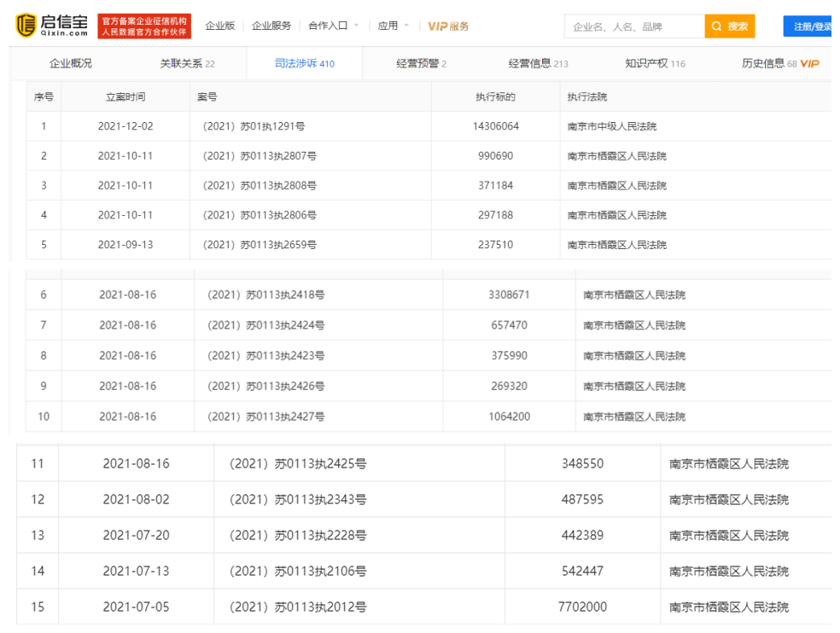The width and height of the screenshot is (840, 633).
Task: Select case number (2021) 苏0113执2012号
Action: click(x=298, y=607)
